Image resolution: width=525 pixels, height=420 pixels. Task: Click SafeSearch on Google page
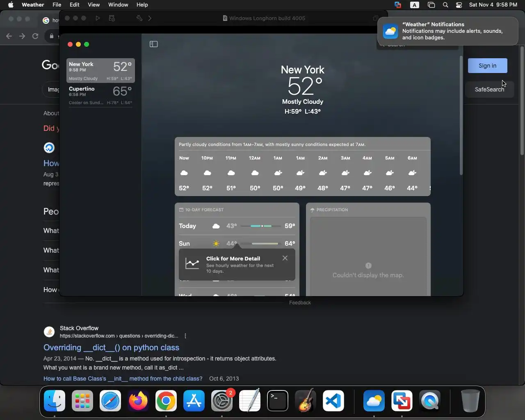tap(489, 89)
